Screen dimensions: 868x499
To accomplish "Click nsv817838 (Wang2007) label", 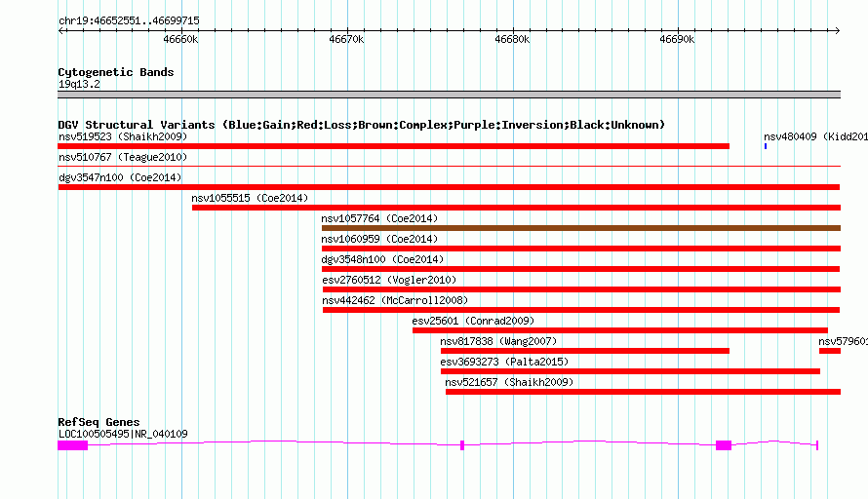I will (x=498, y=341).
